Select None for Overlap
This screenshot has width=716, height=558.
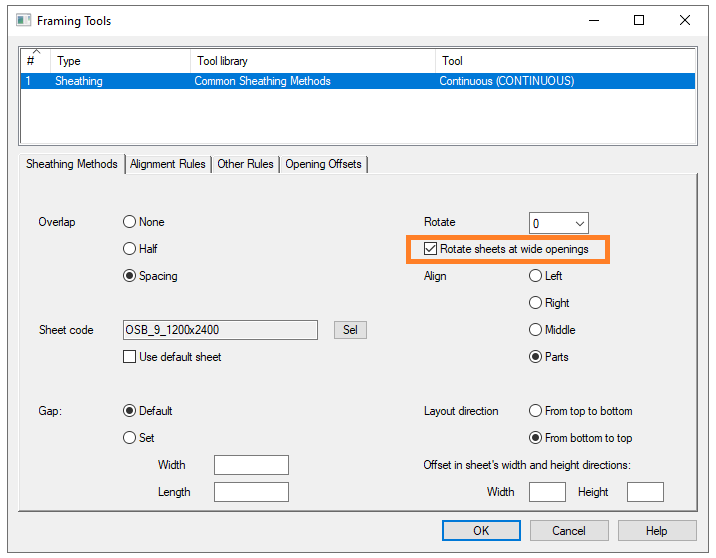point(129,222)
